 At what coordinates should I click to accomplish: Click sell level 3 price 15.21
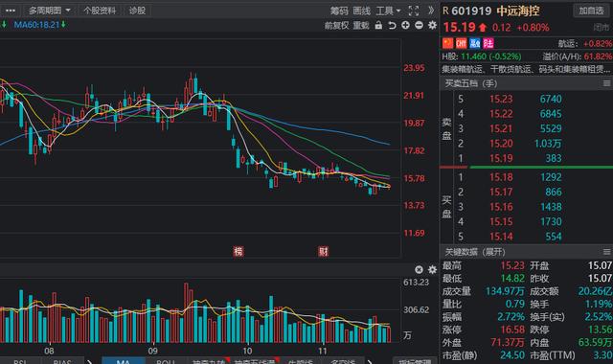(x=501, y=128)
